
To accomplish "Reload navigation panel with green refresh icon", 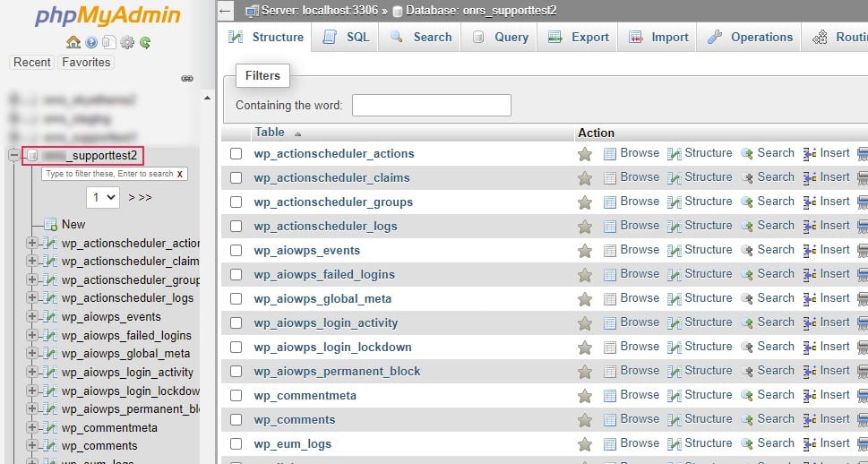I will click(x=145, y=42).
